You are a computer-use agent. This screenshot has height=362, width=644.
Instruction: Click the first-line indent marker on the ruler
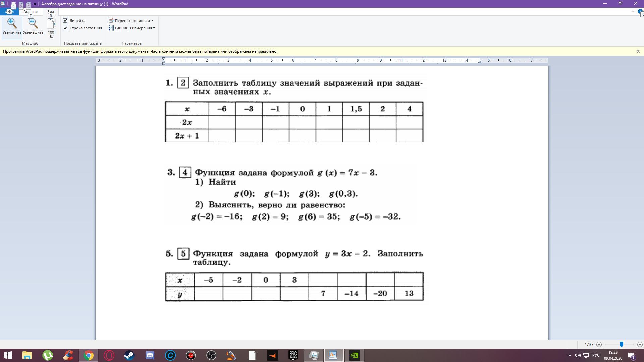[x=164, y=59]
